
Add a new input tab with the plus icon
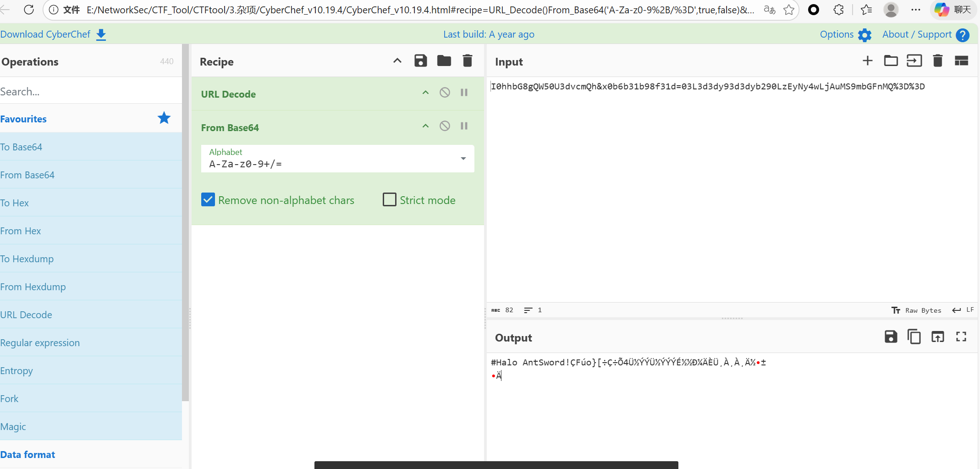(867, 61)
